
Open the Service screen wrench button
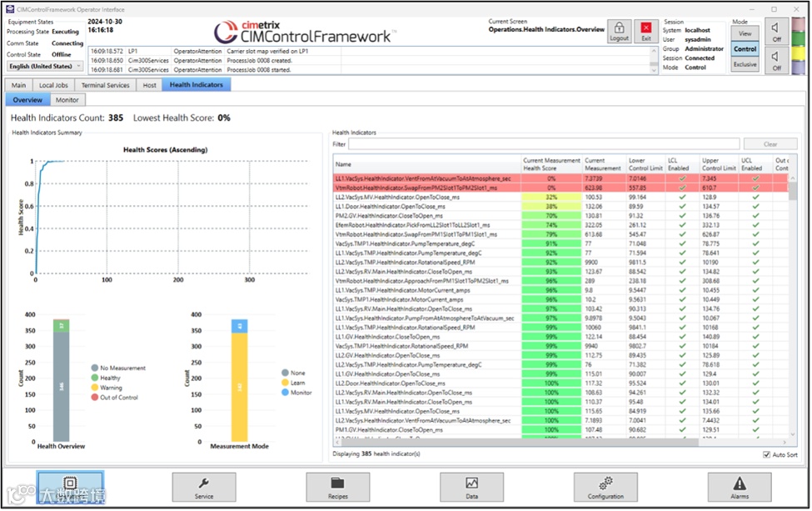pyautogui.click(x=204, y=487)
